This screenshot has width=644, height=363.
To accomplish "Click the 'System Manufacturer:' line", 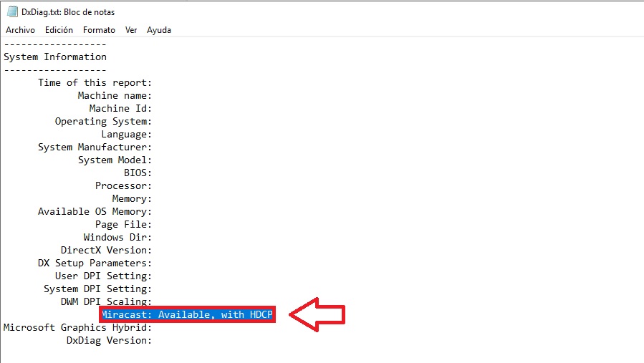I will click(x=95, y=147).
